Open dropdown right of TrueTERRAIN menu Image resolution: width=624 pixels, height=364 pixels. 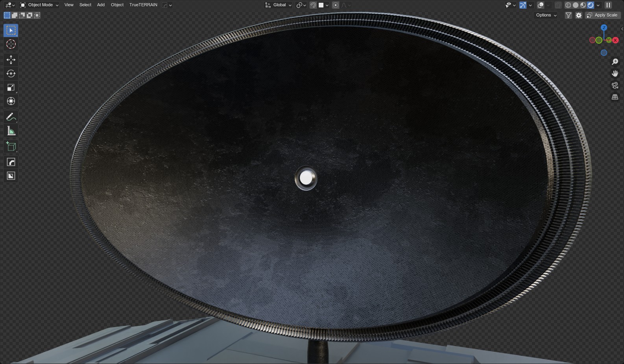coord(167,5)
